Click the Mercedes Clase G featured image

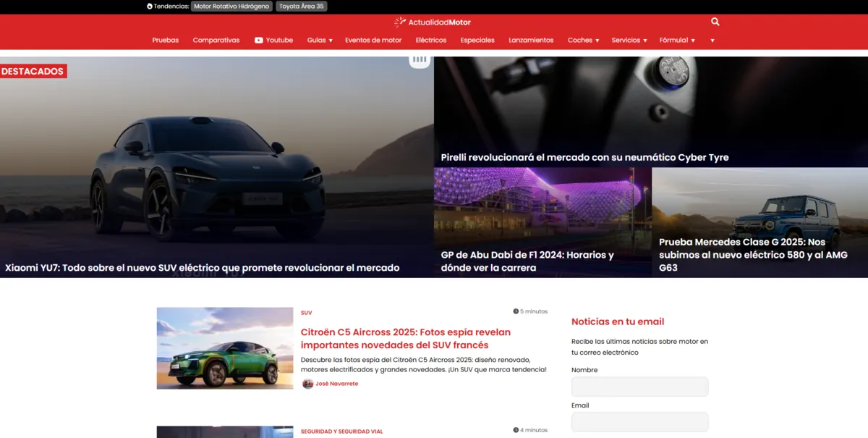[x=759, y=223]
